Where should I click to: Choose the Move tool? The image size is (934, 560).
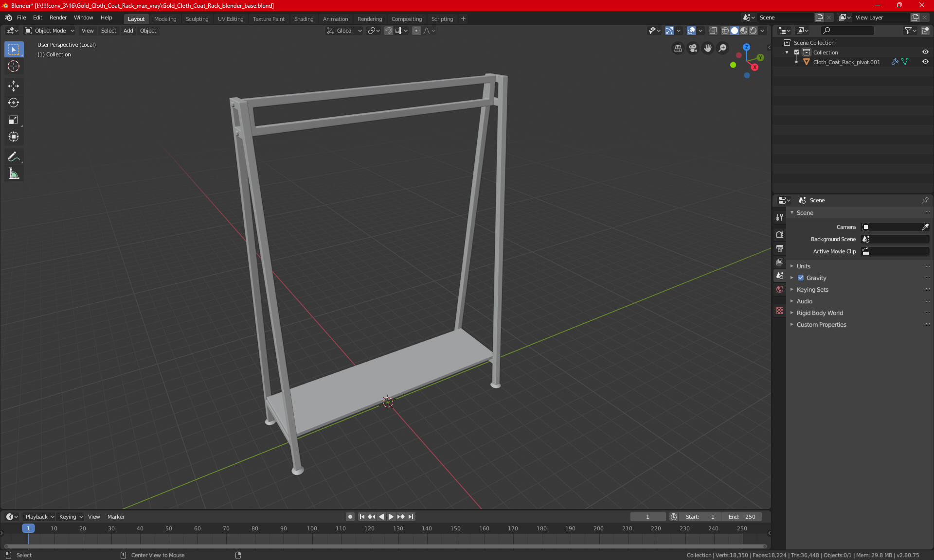point(14,86)
